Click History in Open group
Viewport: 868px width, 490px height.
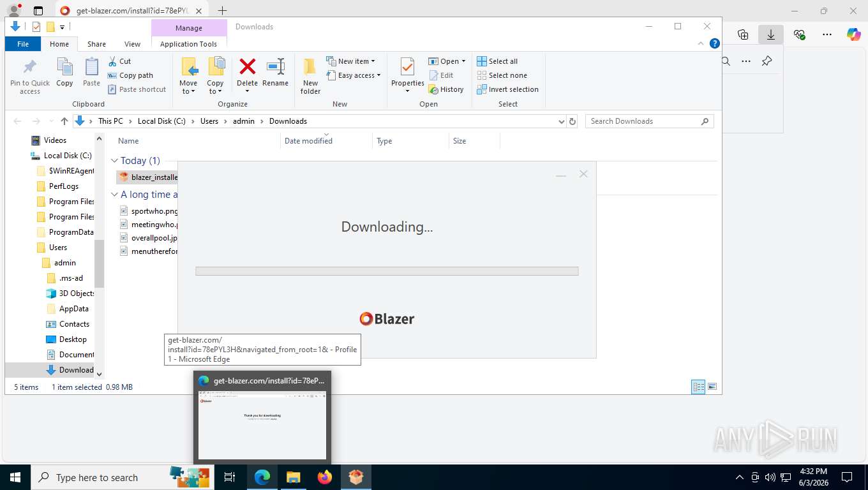(446, 89)
